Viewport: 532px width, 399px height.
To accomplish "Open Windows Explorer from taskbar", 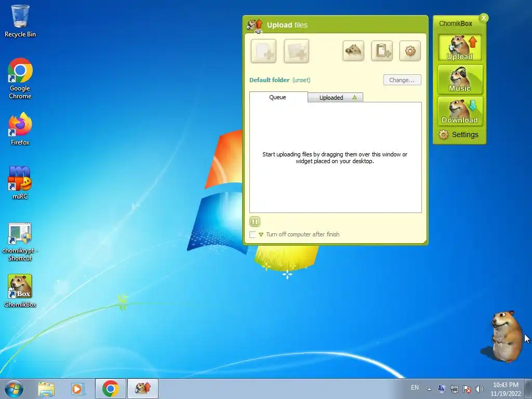I will 46,389.
